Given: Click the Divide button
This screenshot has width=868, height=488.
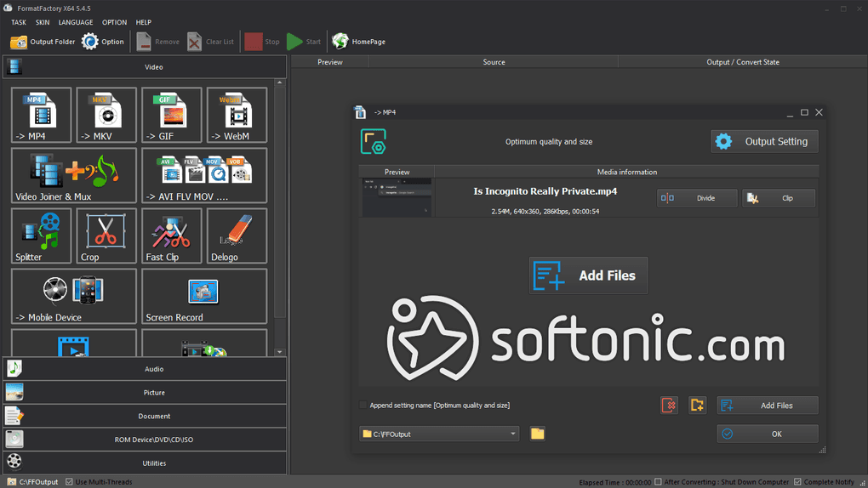Looking at the screenshot, I should click(697, 198).
